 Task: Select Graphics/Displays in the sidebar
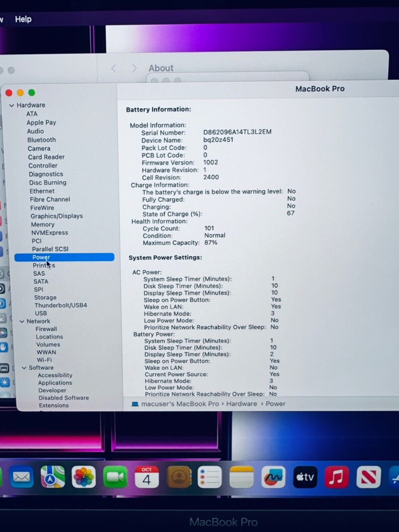pyautogui.click(x=57, y=216)
